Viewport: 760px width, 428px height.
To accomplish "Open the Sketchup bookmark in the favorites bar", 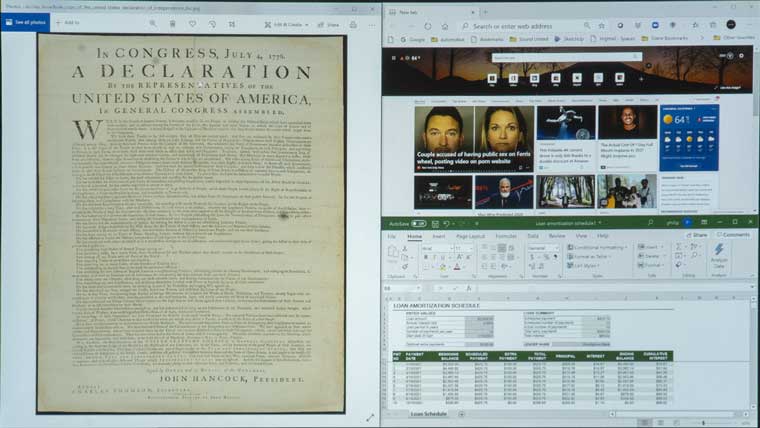I will [569, 38].
